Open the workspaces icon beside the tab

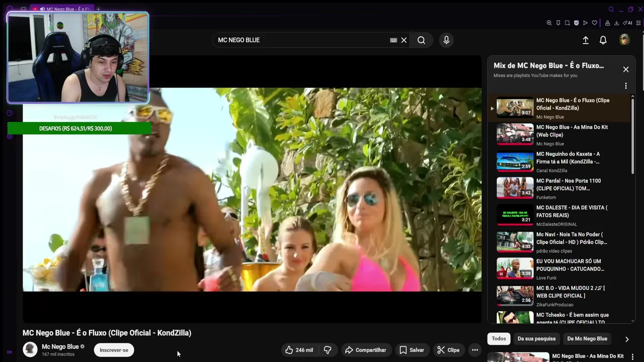[x=24, y=9]
